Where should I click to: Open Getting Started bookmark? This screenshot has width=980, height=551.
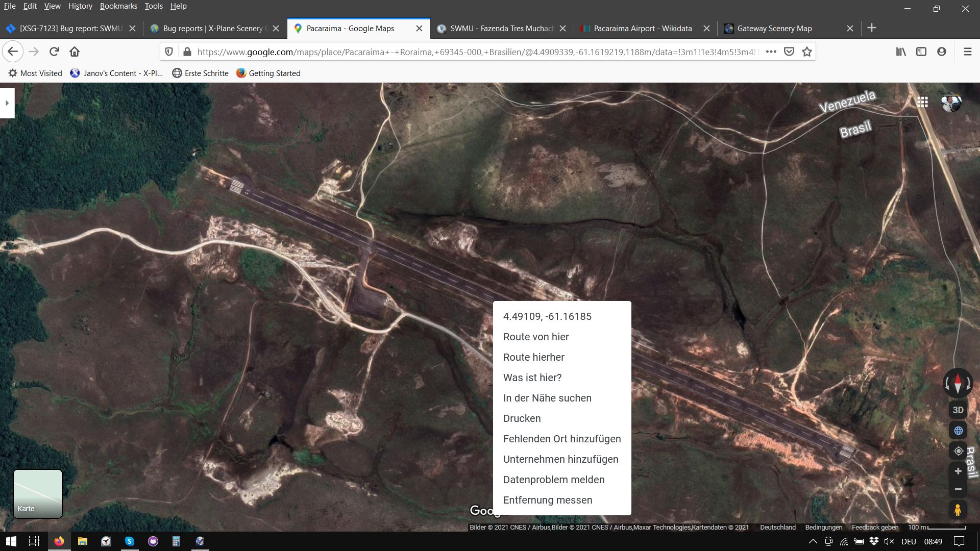coord(268,73)
